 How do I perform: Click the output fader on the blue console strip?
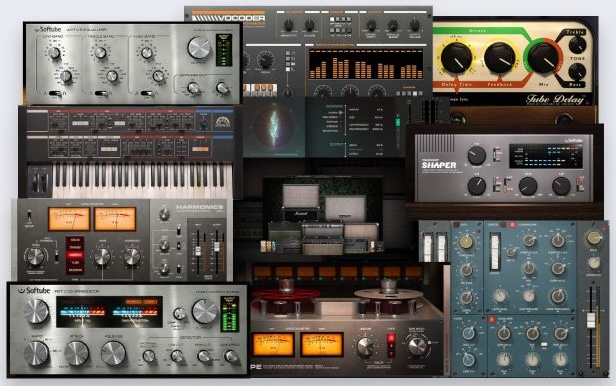tap(591, 321)
